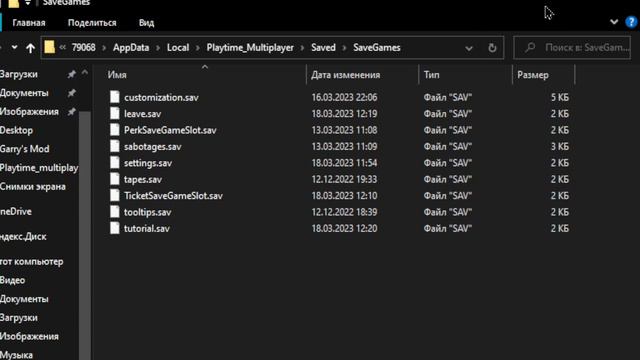
Task: Navigate to Local in breadcrumb
Action: (x=178, y=48)
